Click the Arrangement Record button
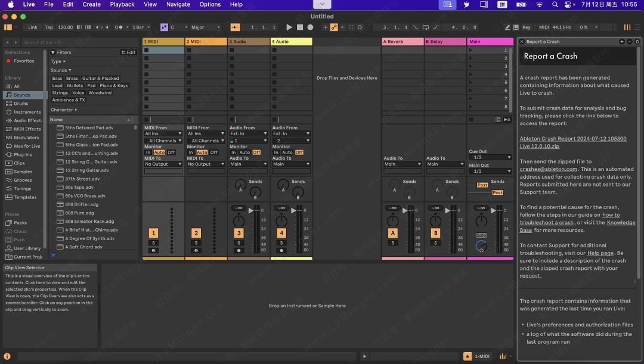 click(310, 27)
